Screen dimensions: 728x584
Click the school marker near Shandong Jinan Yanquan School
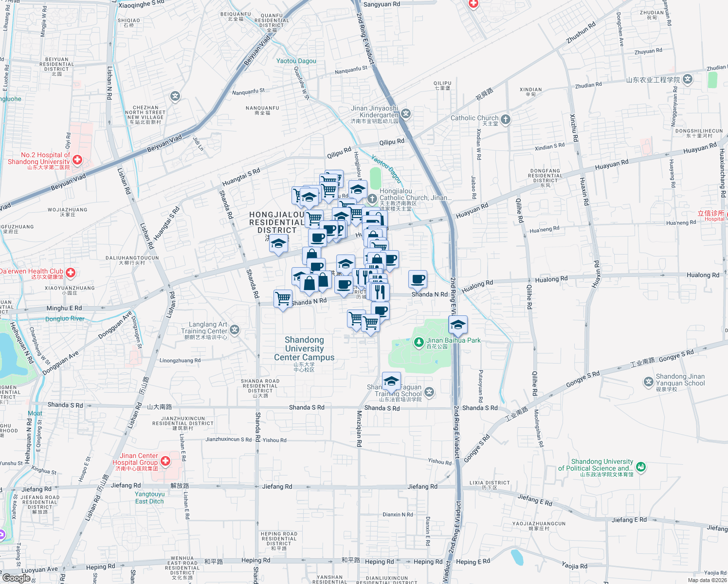click(x=648, y=382)
